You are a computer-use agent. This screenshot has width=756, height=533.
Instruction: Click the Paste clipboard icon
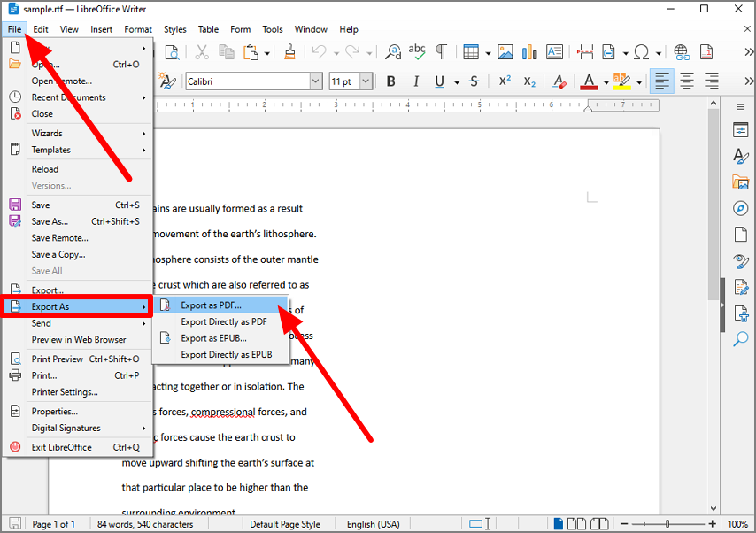(251, 52)
